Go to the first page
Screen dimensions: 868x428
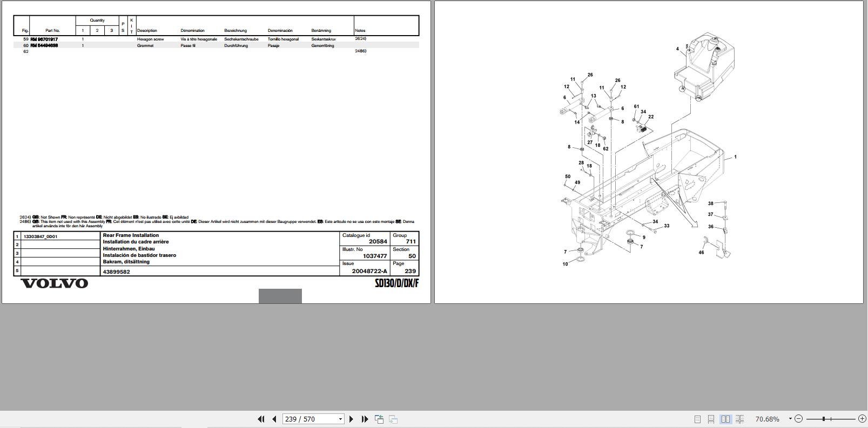pos(261,419)
